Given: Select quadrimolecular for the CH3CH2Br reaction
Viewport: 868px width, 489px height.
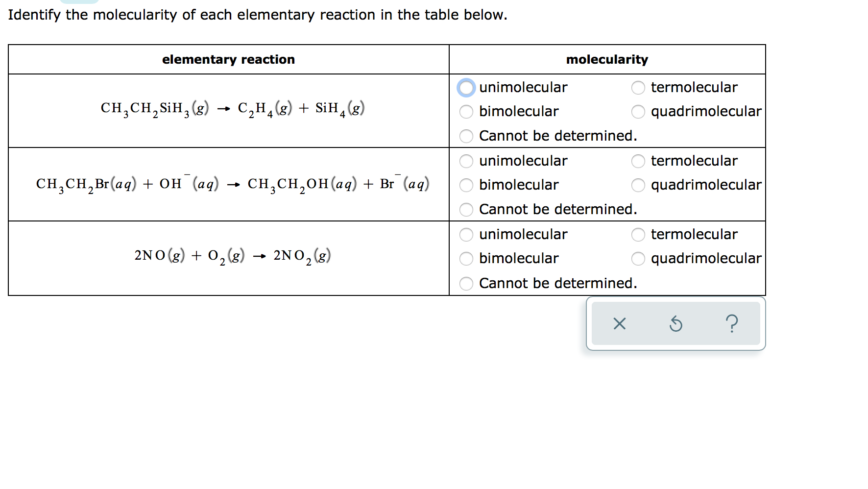Looking at the screenshot, I should click(638, 185).
